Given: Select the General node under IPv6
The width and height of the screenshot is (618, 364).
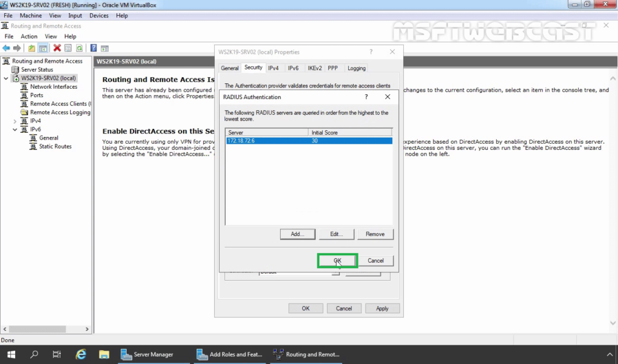Looking at the screenshot, I should pyautogui.click(x=48, y=138).
